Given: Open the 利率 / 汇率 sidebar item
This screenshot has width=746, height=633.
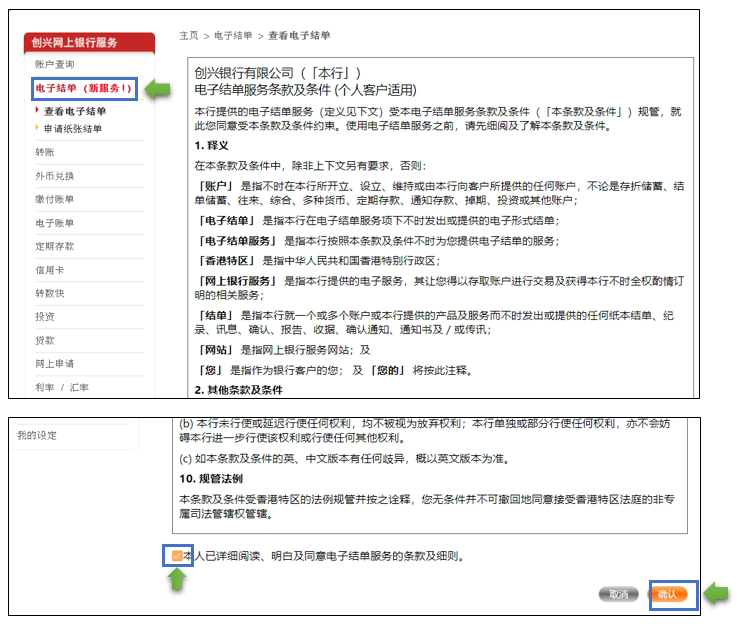Looking at the screenshot, I should click(62, 387).
